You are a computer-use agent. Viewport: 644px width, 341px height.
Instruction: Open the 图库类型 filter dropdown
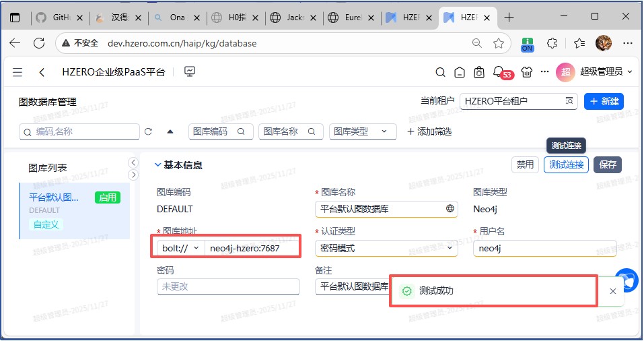click(x=362, y=131)
